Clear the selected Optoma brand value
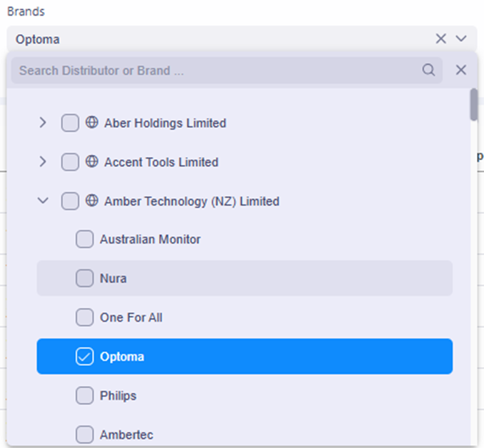 pos(441,39)
